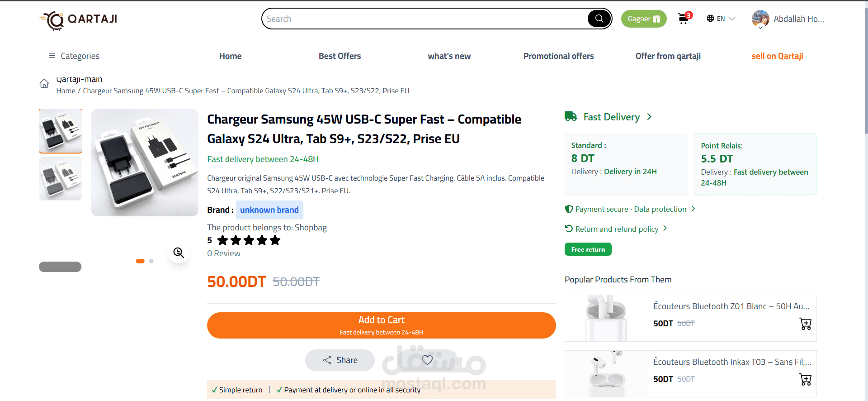Add Écouteurs Inkax T03 to cart icon
This screenshot has height=401, width=868.
(805, 379)
